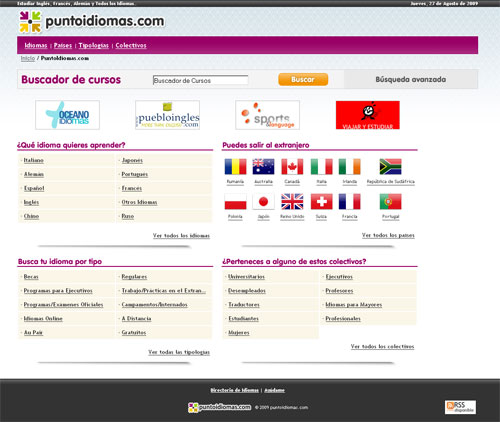The width and height of the screenshot is (500, 422).
Task: Follow Ver todas las tipologías link
Action: pos(179,352)
